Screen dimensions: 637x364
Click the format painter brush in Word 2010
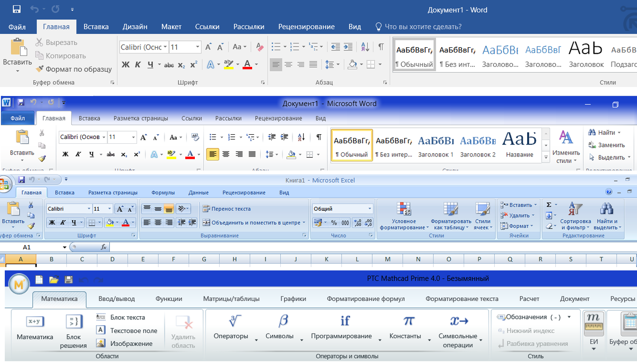click(x=42, y=158)
